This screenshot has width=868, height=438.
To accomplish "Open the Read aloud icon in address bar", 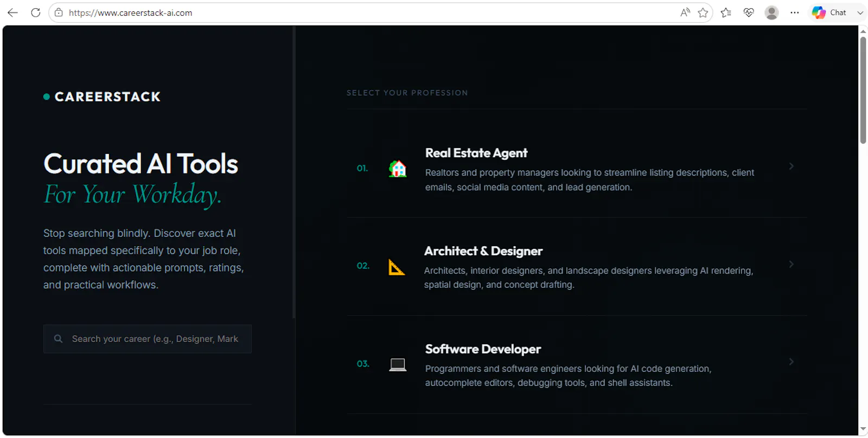I will tap(685, 12).
